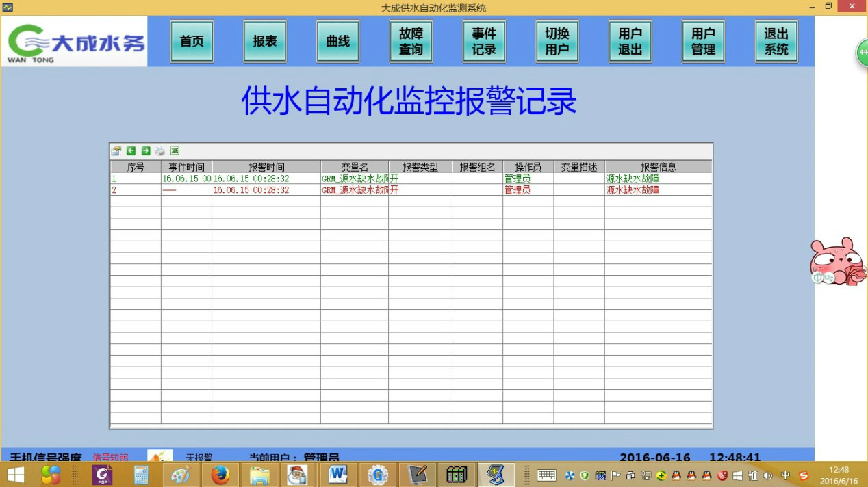Open 事件记录 event log

[484, 42]
